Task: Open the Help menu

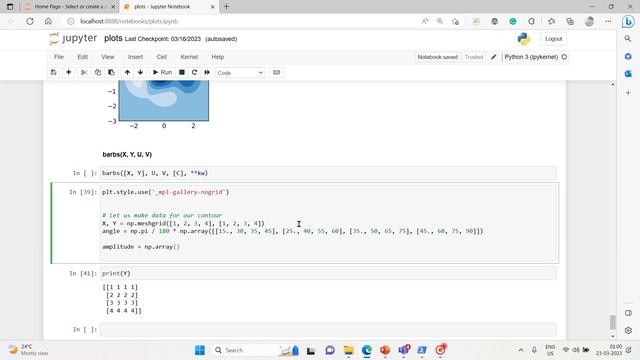Action: 218,57
